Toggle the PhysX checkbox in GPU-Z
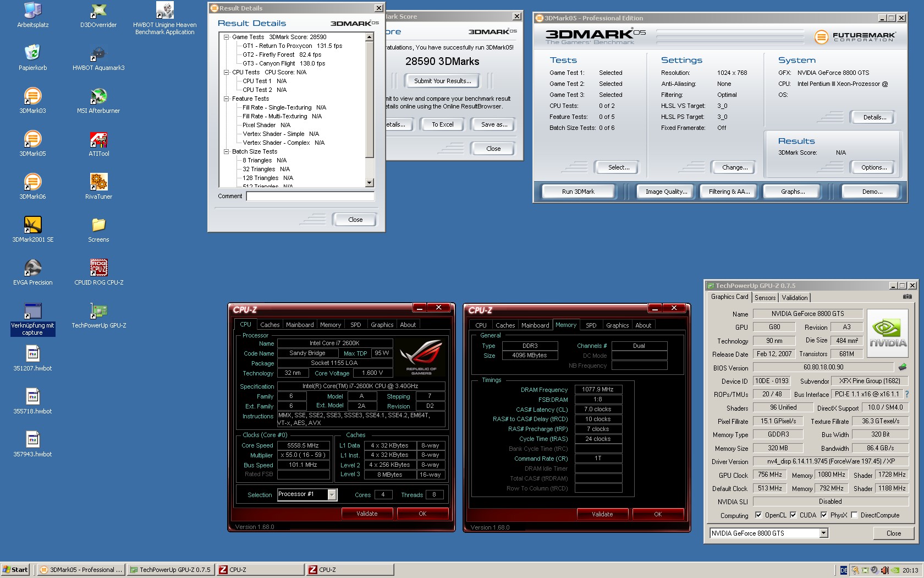Screen dimensions: 924x578 824,515
